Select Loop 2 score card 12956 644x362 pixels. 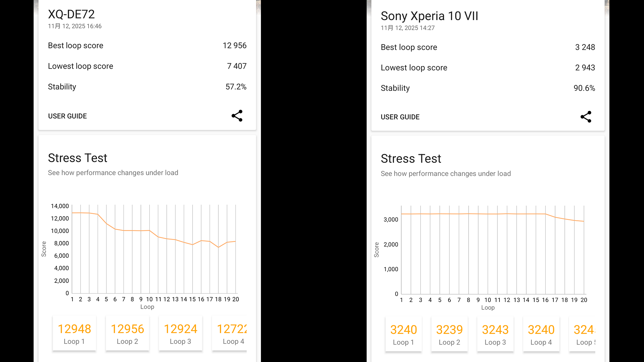(127, 334)
